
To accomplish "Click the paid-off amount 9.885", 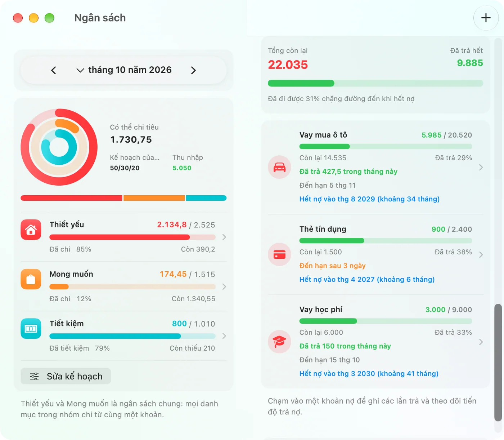I will pyautogui.click(x=470, y=63).
